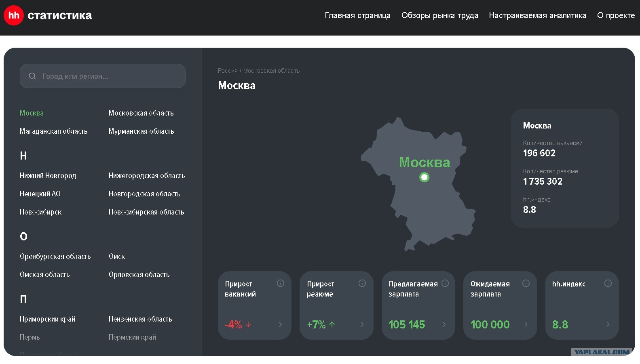Click hh.индекс 8.8 in info panel
This screenshot has width=640, height=364.
coord(529,210)
